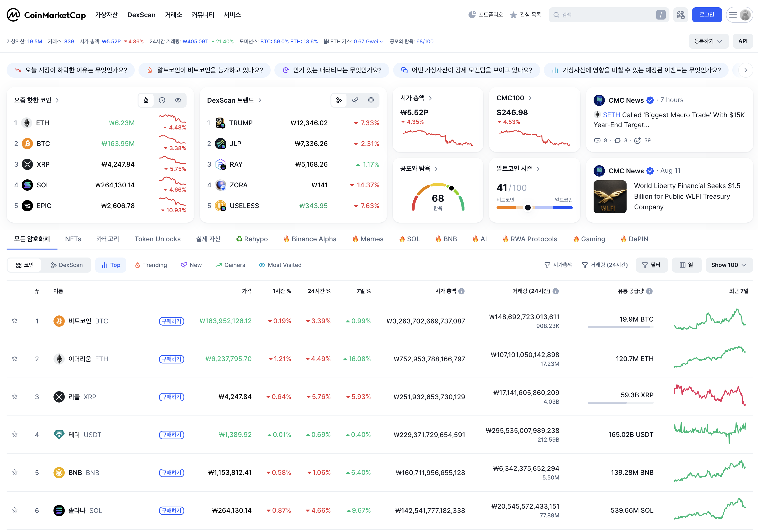Click the watchlist star icon in header

pyautogui.click(x=513, y=15)
